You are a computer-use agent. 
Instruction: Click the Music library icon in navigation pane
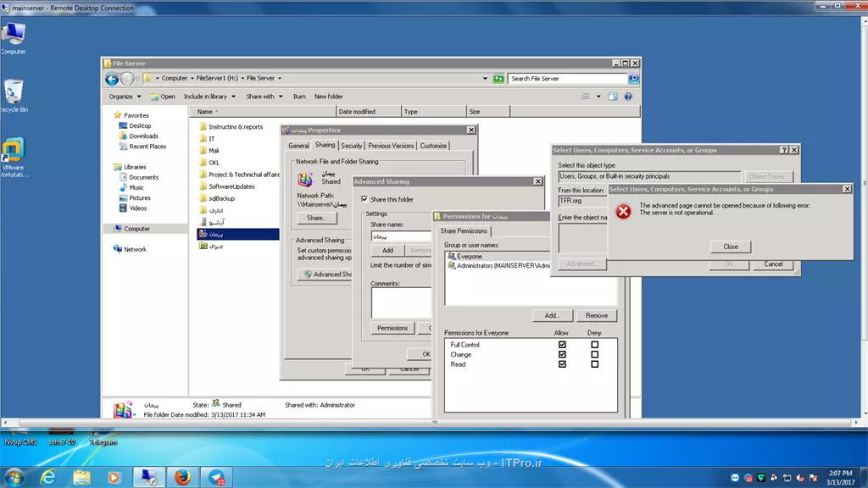point(123,187)
